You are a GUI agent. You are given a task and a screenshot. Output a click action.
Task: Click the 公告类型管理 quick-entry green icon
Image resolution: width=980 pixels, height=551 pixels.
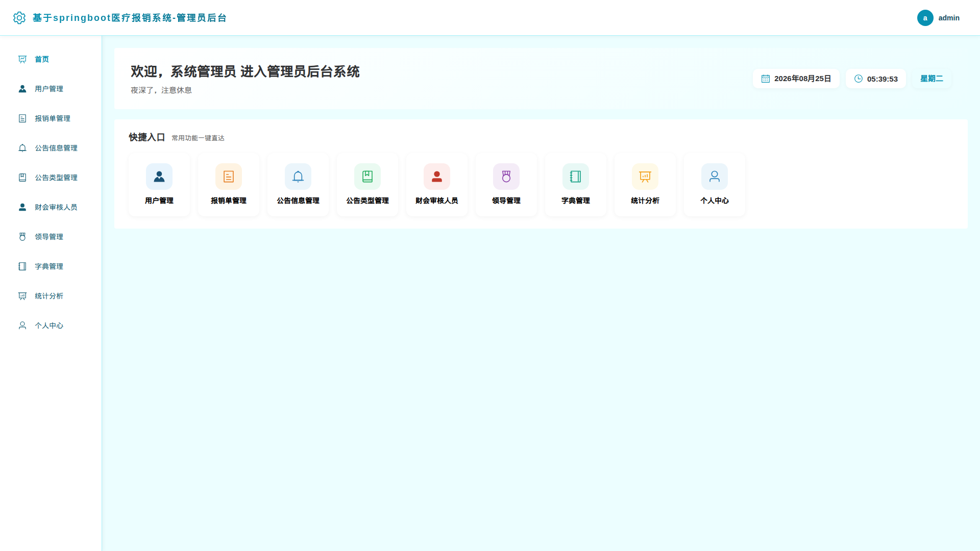click(367, 177)
